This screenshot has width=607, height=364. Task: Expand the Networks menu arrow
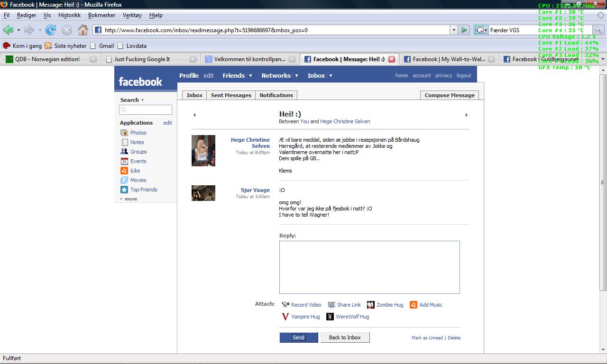click(296, 76)
